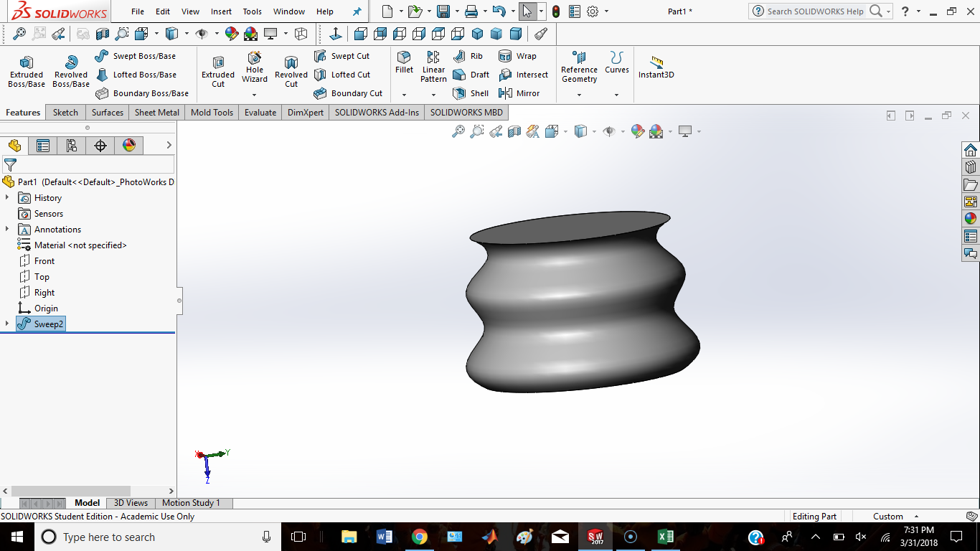The image size is (980, 551).
Task: Open the Design Library in task pane
Action: pos(971,167)
